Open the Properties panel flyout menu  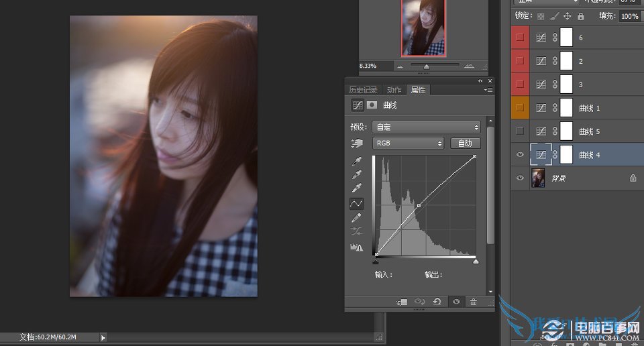click(x=488, y=90)
